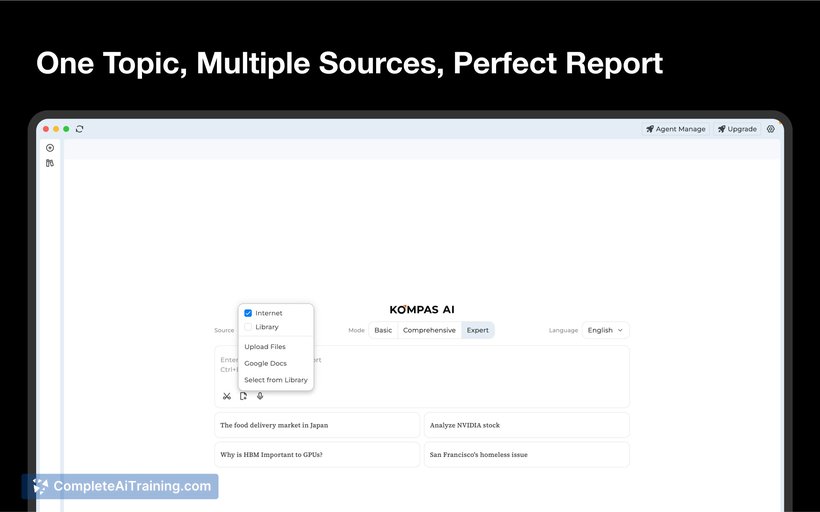Screen dimensions: 820x512
Task: Open Agent Manage button
Action: pos(676,129)
